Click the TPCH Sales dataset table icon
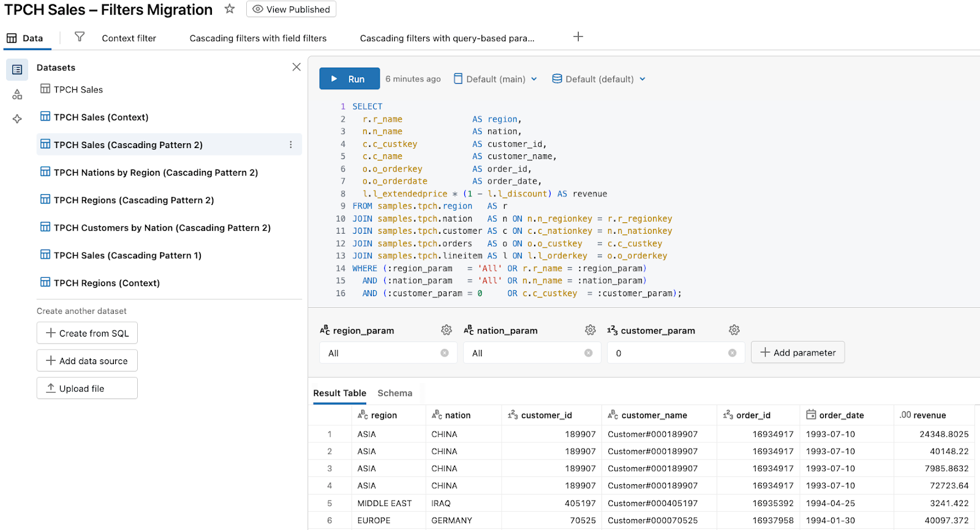 tap(45, 89)
